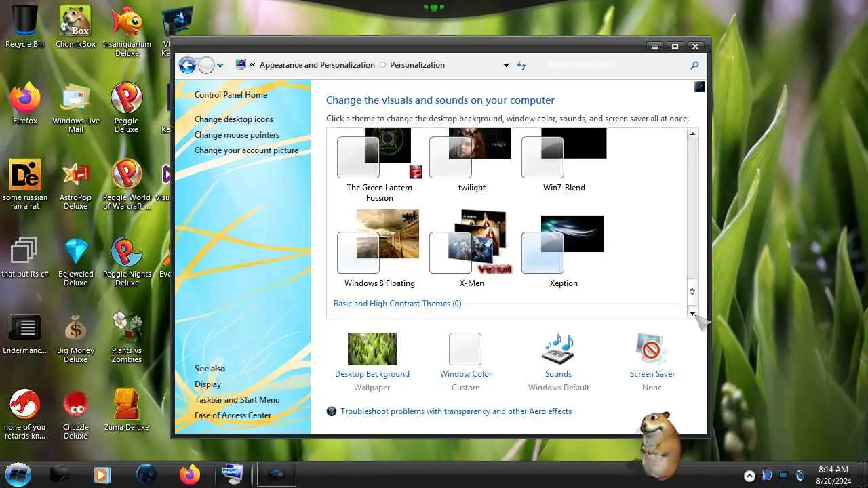Show hidden tray icons arrow
The image size is (868, 488).
tap(749, 476)
